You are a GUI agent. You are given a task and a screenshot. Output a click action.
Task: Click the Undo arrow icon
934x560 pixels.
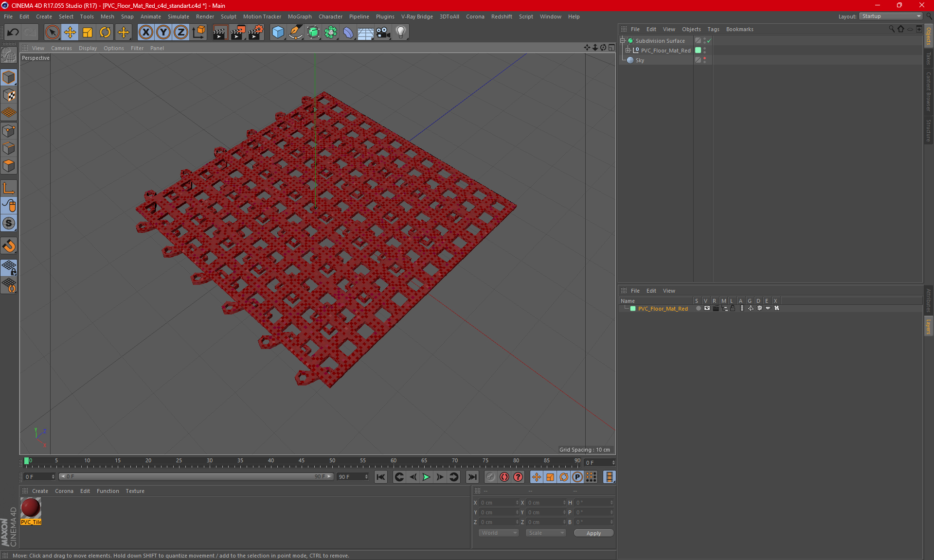(13, 33)
